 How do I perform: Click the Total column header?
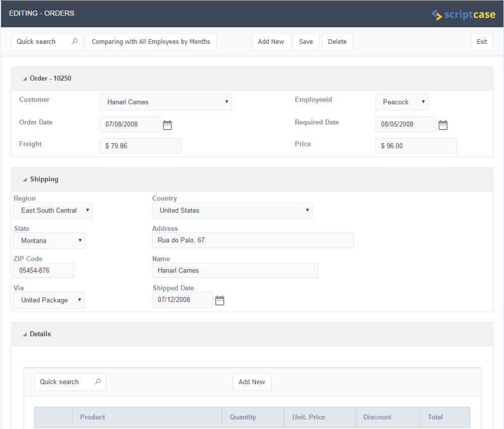coord(445,417)
